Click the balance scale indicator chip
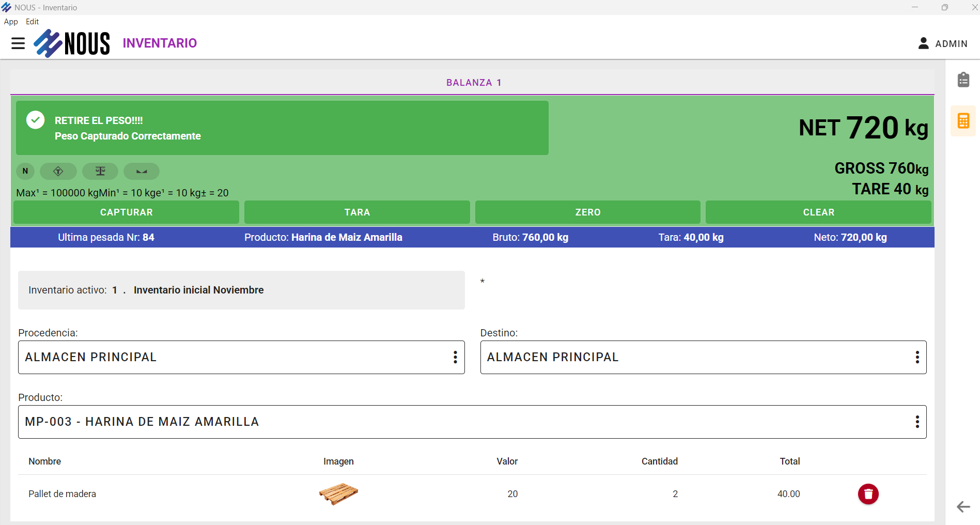The height and width of the screenshot is (525, 980). (100, 171)
